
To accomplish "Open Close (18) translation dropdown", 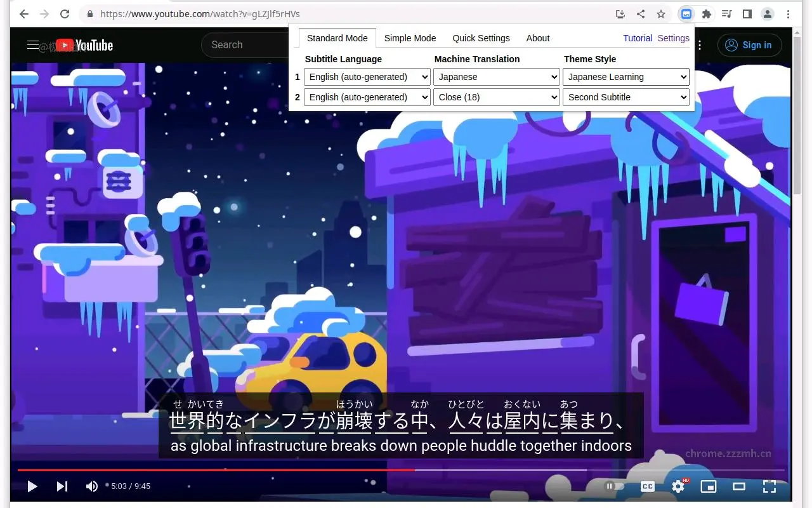I will click(x=497, y=97).
